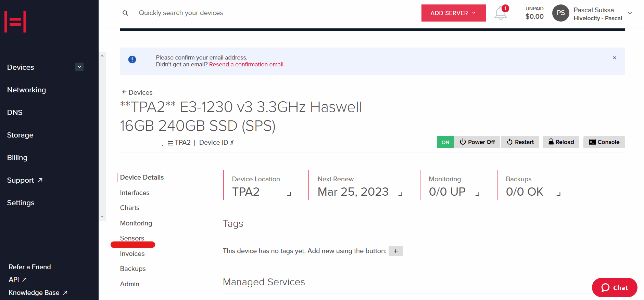The width and height of the screenshot is (644, 300).
Task: Open Refer a Friend link
Action: 30,267
